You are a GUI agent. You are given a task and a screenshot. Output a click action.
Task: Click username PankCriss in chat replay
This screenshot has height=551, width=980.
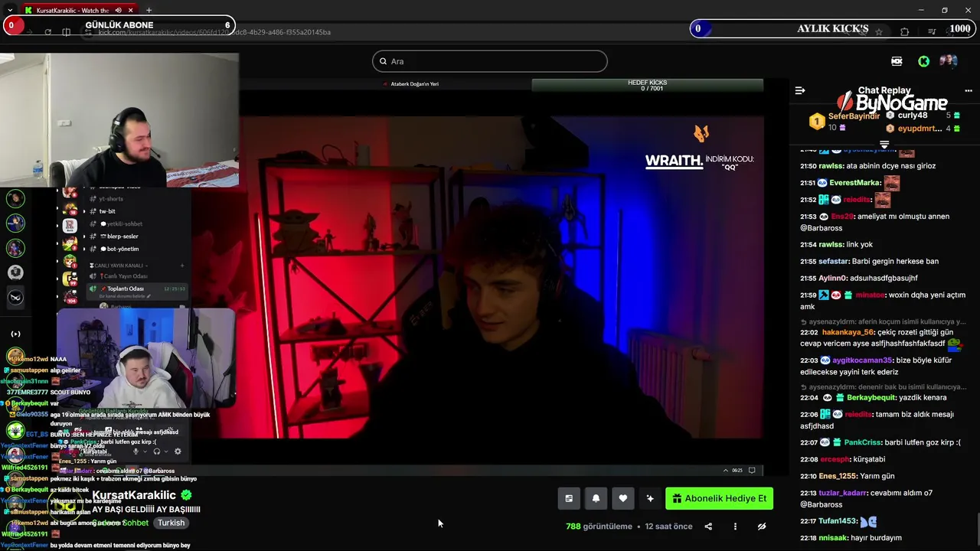(x=862, y=442)
